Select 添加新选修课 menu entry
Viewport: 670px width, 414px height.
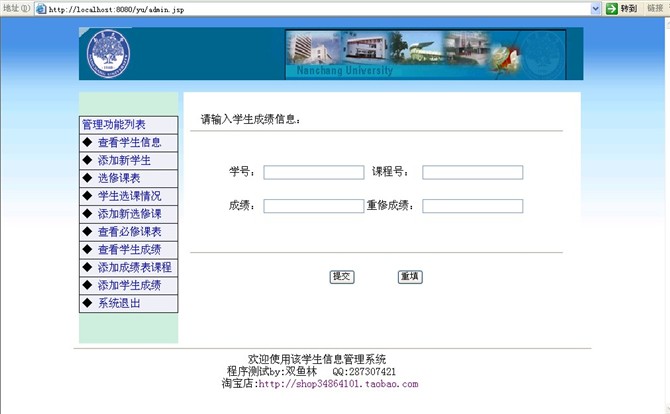[129, 214]
